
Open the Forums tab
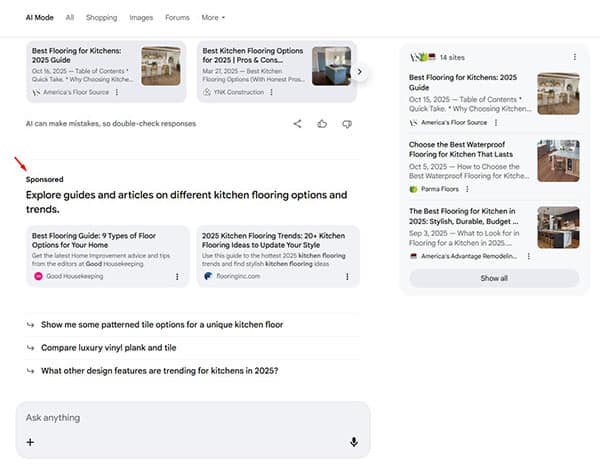(x=177, y=18)
